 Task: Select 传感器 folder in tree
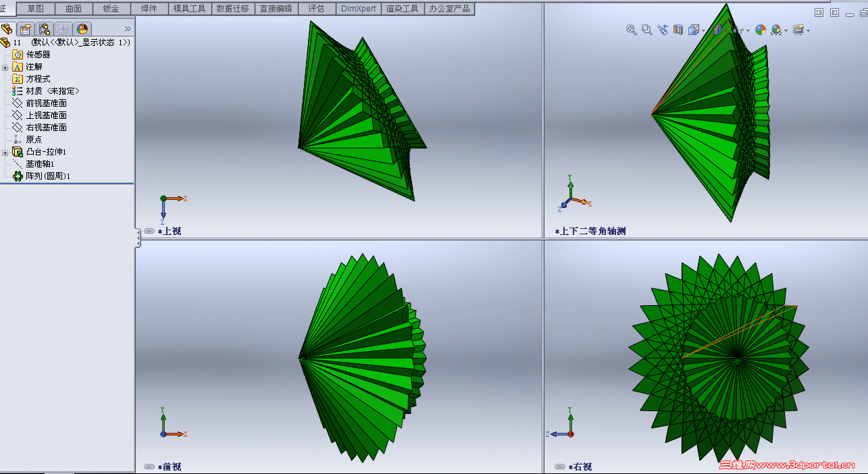32,55
